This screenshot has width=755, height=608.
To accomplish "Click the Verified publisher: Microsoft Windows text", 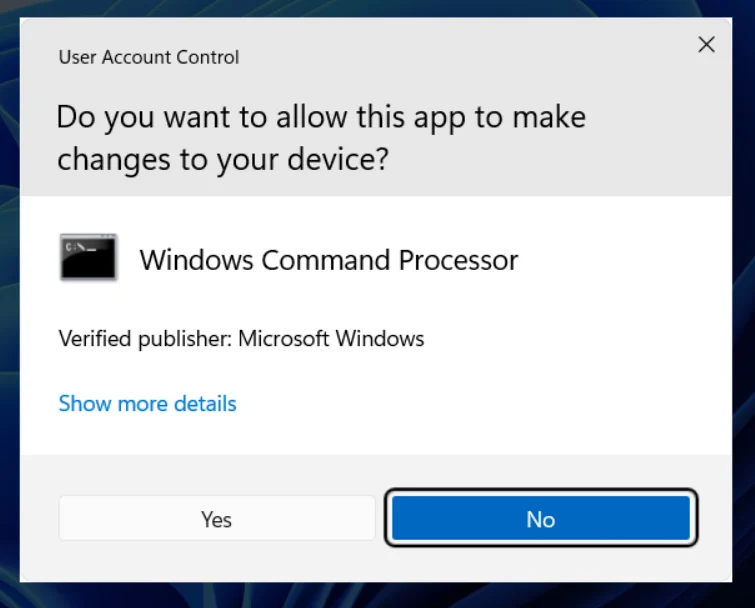I will click(241, 338).
